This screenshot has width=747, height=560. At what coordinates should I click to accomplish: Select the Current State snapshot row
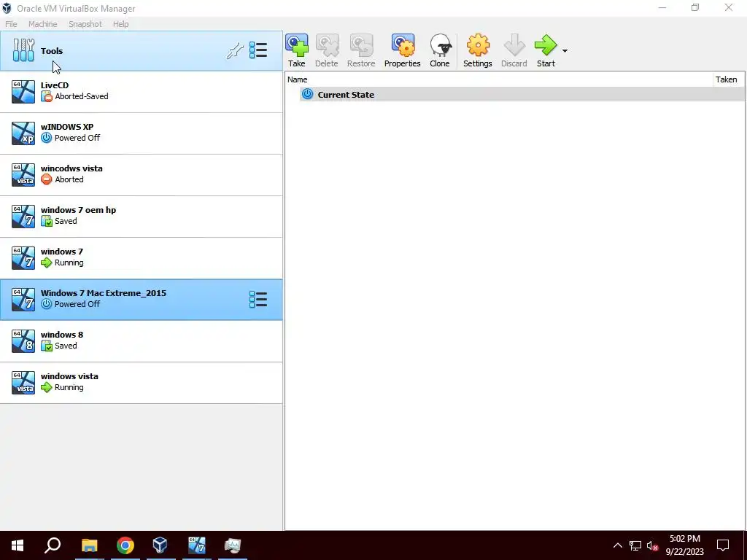pos(522,94)
